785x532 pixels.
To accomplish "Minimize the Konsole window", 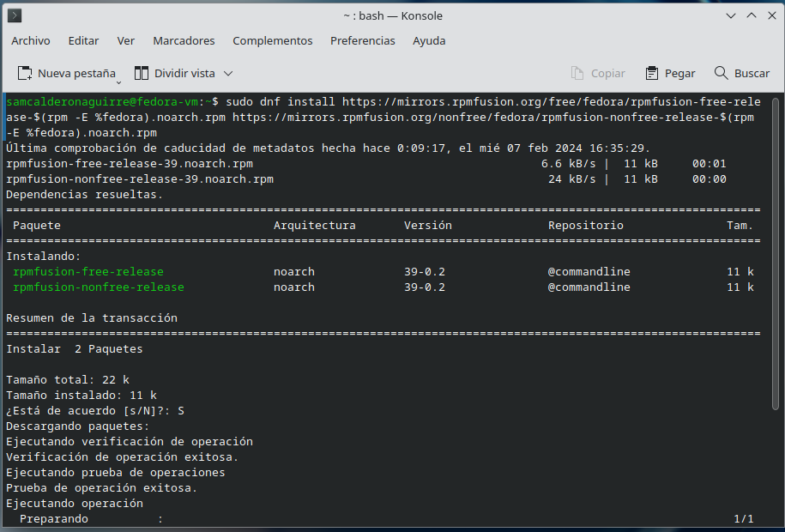I will pyautogui.click(x=730, y=15).
